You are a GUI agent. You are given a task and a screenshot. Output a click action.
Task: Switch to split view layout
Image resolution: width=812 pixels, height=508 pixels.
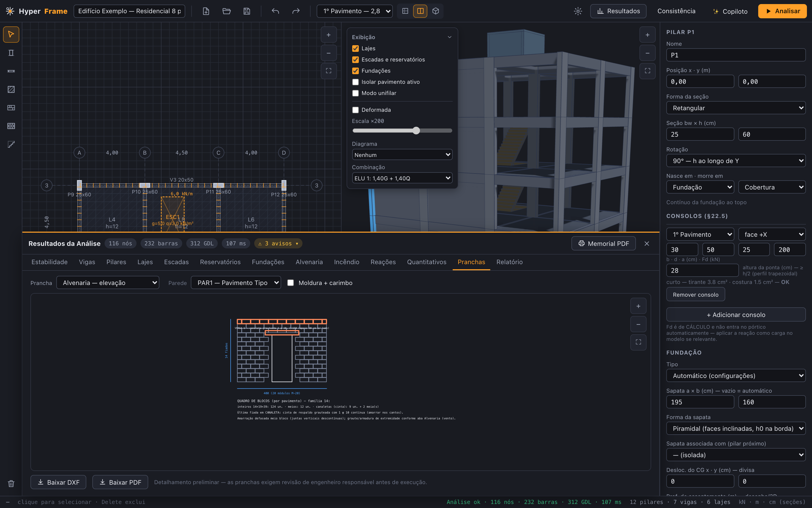(x=420, y=11)
